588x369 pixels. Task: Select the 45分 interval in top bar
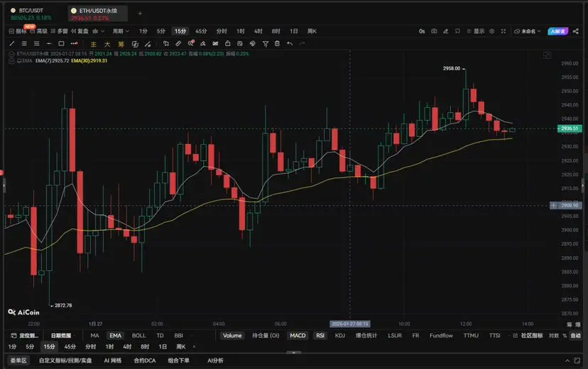point(201,31)
